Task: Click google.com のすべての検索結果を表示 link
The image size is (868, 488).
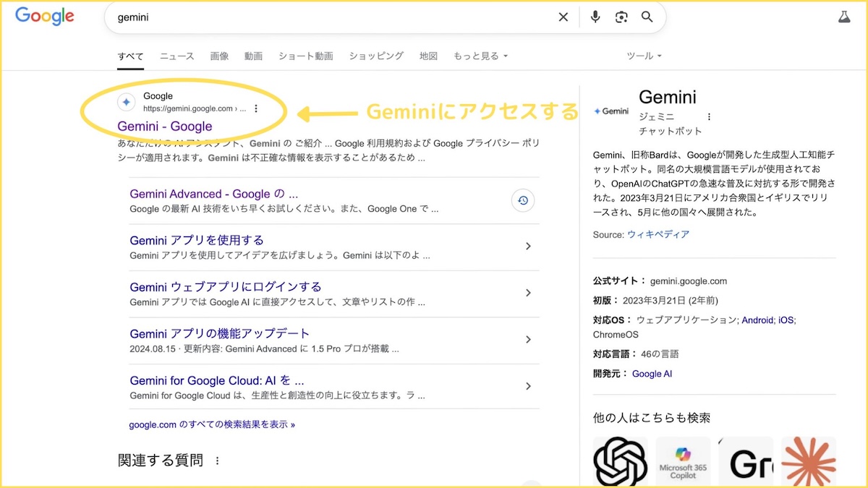Action: pos(213,424)
